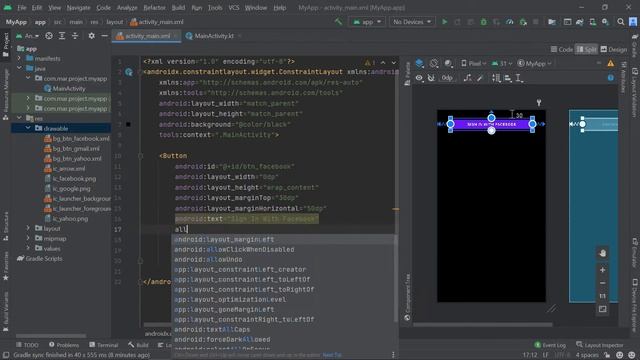Expand the layout folder
The width and height of the screenshot is (640, 360).
click(x=28, y=228)
